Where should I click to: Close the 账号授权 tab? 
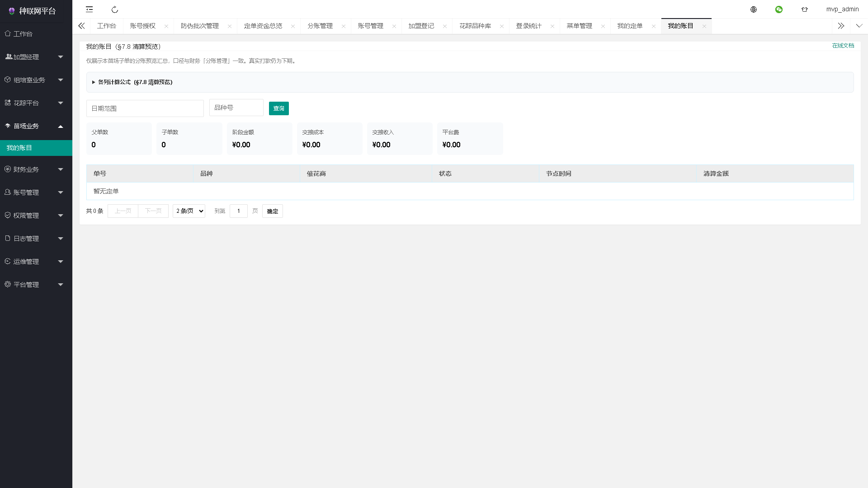pos(166,26)
